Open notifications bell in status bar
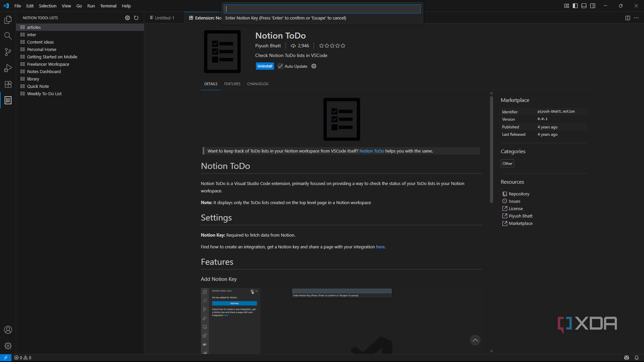Image resolution: width=644 pixels, height=362 pixels. [637, 358]
